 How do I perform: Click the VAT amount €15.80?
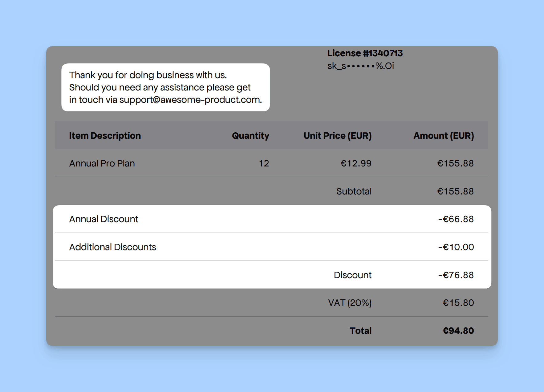458,303
